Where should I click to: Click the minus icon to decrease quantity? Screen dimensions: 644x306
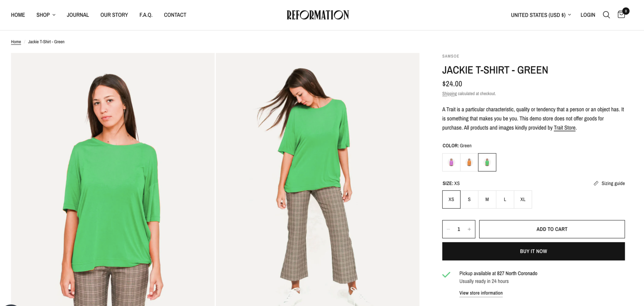point(448,229)
